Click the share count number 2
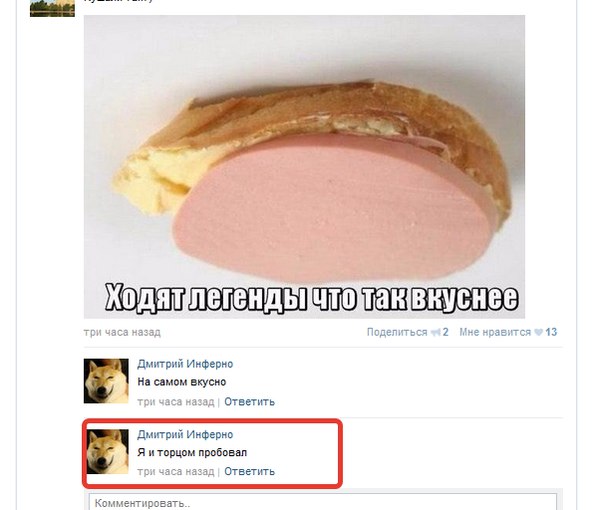The image size is (600, 510). pyautogui.click(x=445, y=332)
